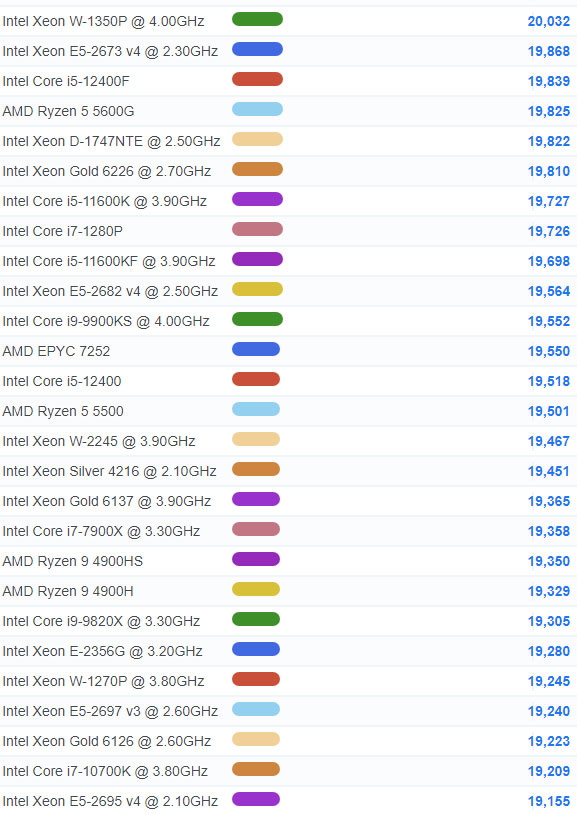This screenshot has height=814, width=577.
Task: Click the AMD Ryzen 9 4900H name
Action: click(x=68, y=591)
